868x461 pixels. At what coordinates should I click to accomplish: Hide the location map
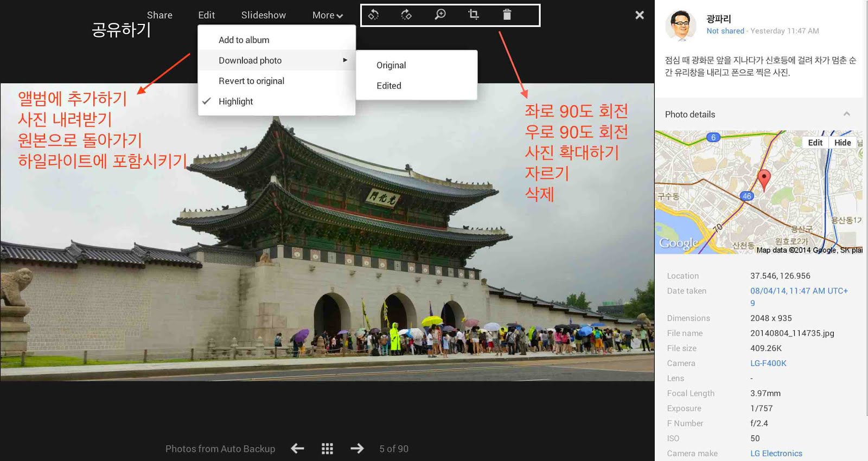[842, 143]
